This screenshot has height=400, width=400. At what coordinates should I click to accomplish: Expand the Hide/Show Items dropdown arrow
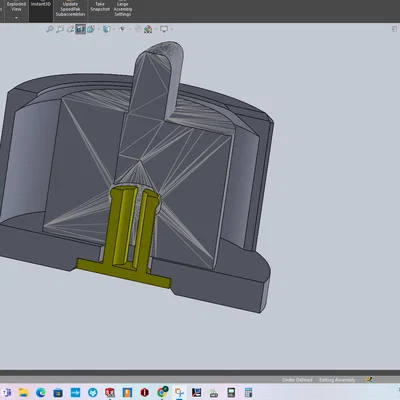click(130, 29)
